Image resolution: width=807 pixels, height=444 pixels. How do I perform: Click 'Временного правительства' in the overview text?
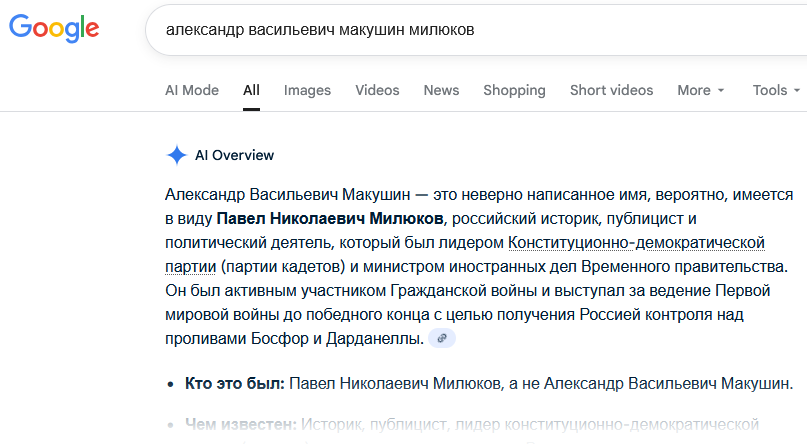pos(680,266)
